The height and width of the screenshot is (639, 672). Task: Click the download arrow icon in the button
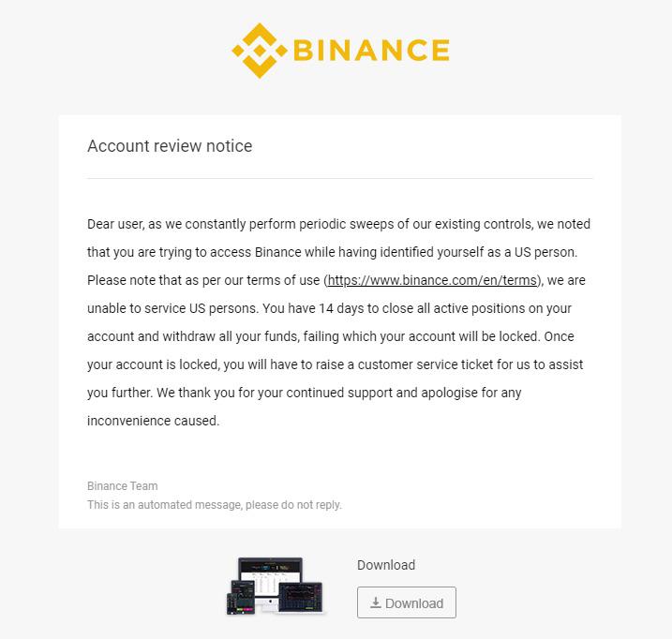tap(375, 603)
